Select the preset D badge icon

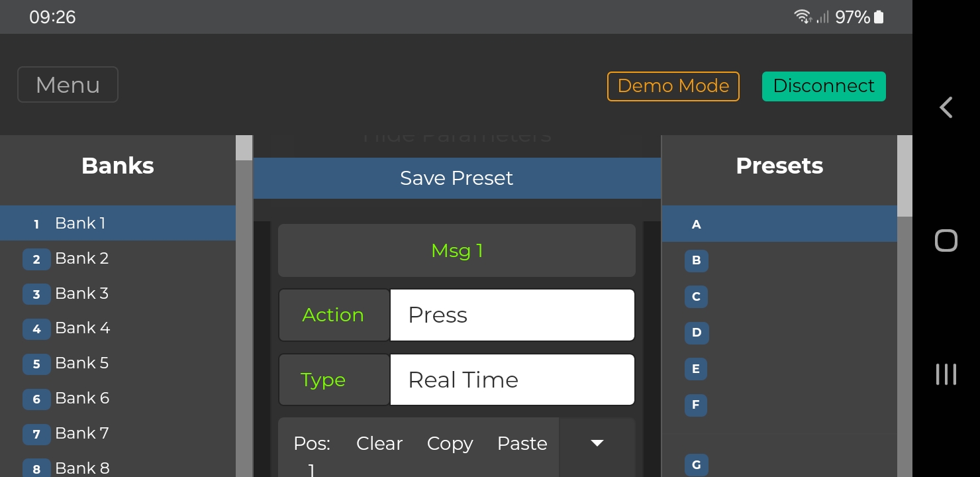point(696,333)
